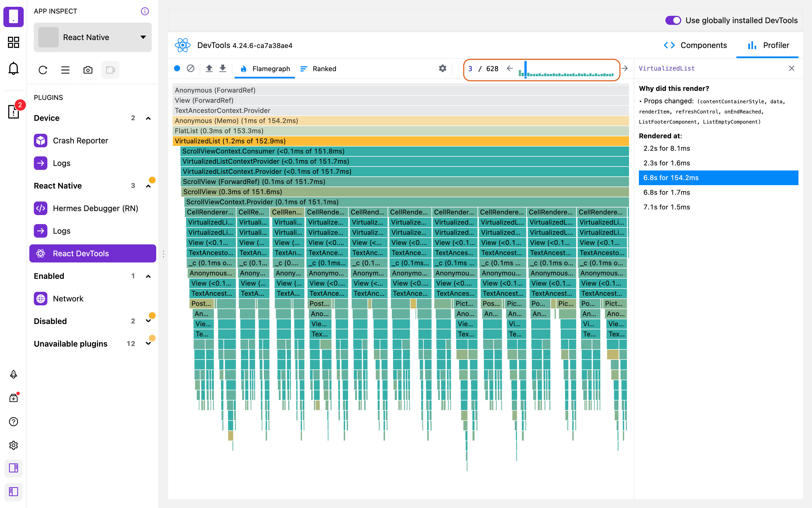Start screen recording with the video icon
Screen dimensions: 812x508
tap(111, 70)
